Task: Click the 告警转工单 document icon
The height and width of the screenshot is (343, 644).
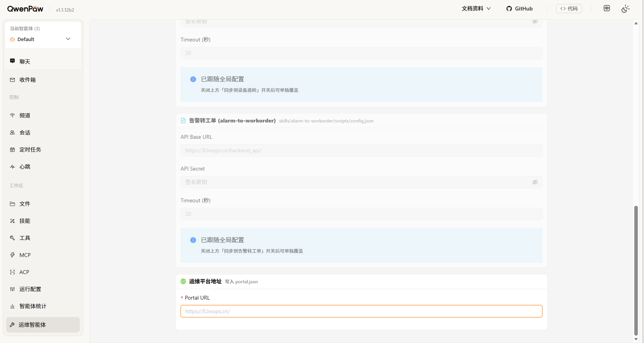Action: 183,121
